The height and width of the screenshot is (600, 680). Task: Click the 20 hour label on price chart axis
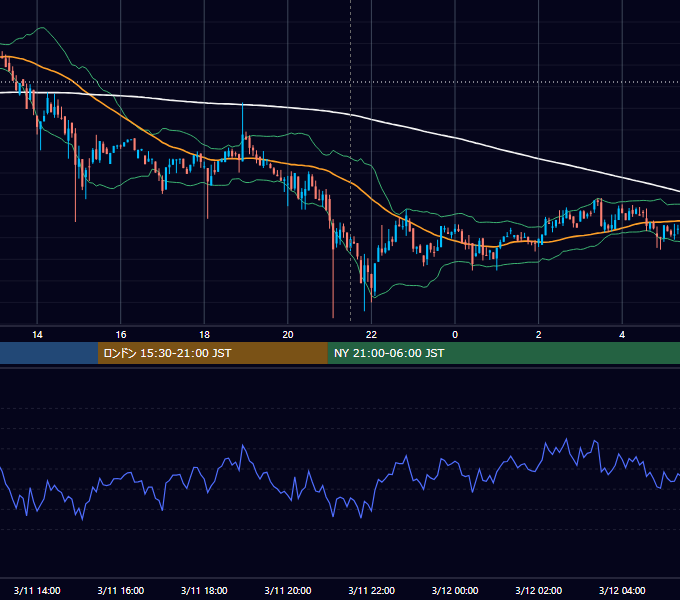288,335
